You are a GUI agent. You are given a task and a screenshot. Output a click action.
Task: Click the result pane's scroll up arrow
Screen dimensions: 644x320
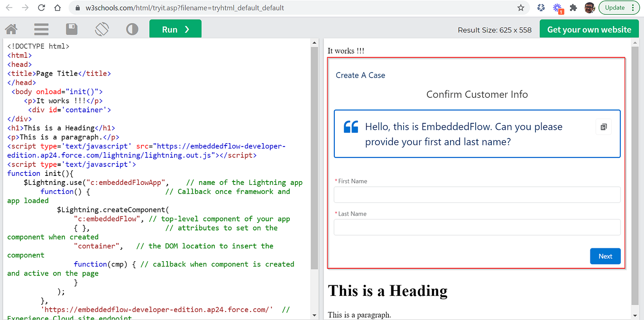635,43
